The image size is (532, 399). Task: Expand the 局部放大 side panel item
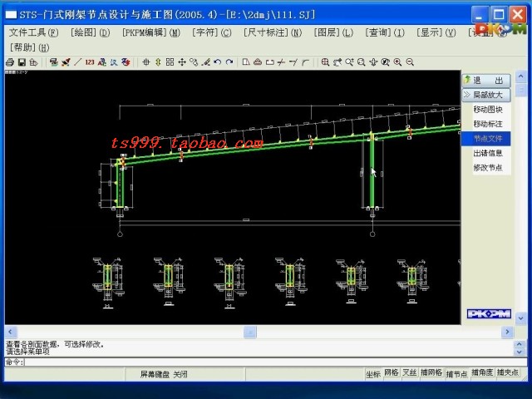(x=486, y=95)
